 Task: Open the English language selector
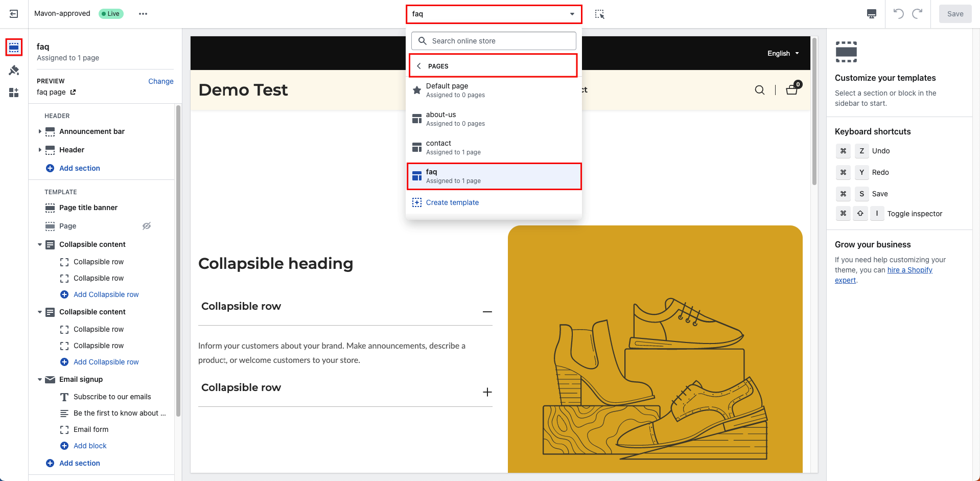pyautogui.click(x=782, y=53)
